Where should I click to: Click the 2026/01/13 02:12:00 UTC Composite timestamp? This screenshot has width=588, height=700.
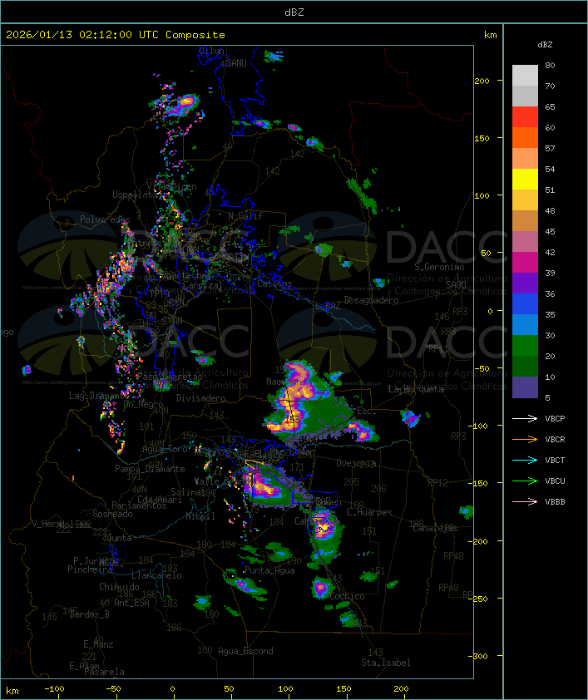click(116, 35)
